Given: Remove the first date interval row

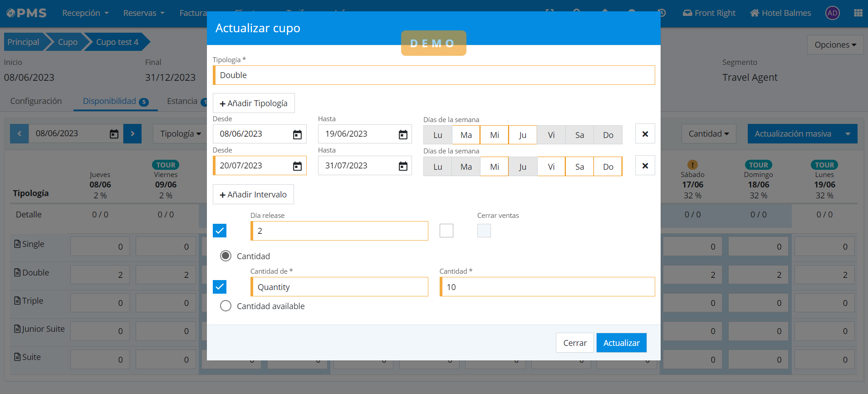Looking at the screenshot, I should [x=645, y=134].
